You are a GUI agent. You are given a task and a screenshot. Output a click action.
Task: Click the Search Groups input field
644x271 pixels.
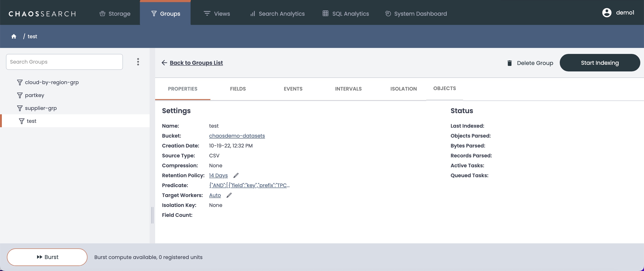(x=64, y=62)
